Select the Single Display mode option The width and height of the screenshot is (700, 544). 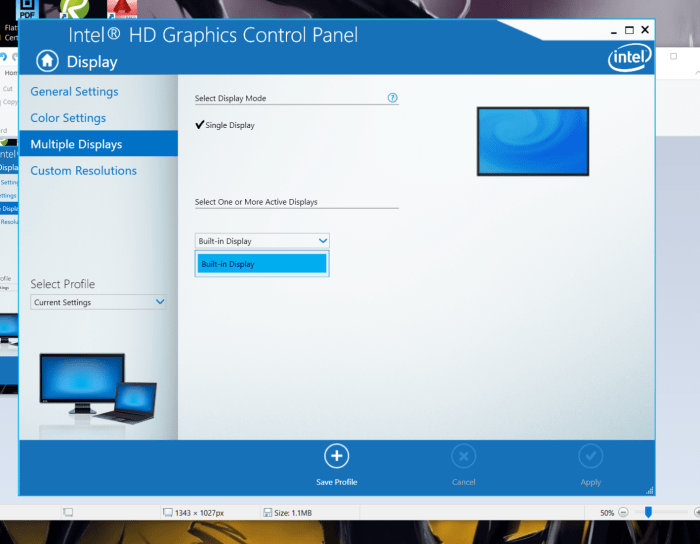pos(225,125)
